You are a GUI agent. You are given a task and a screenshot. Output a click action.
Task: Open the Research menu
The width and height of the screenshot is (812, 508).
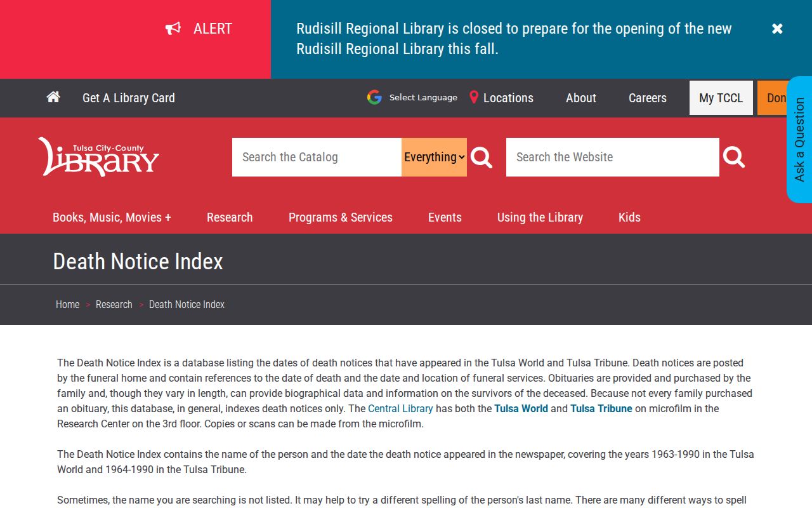point(230,217)
